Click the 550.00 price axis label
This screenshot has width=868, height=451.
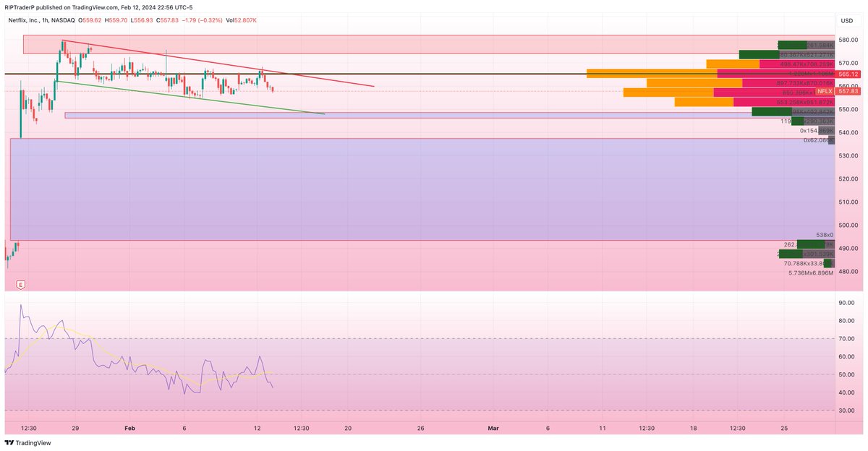point(848,109)
